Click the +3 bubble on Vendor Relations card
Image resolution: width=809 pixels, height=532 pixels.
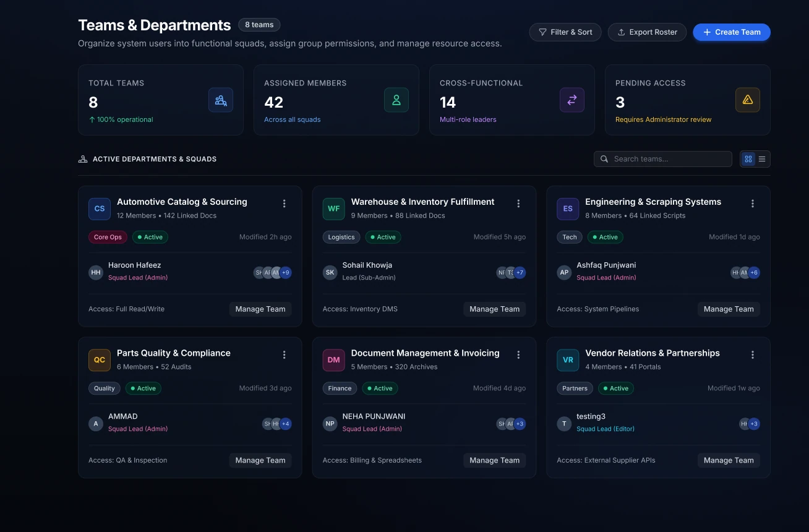tap(754, 424)
